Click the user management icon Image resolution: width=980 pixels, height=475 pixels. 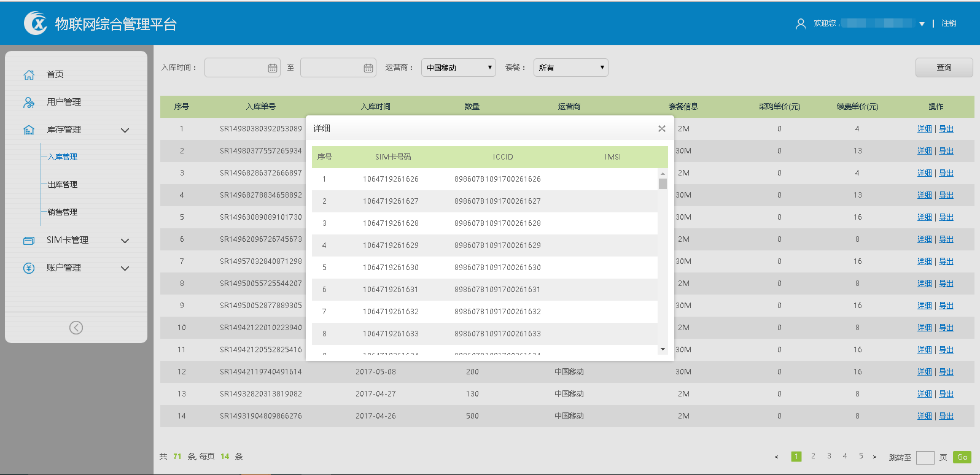(x=29, y=102)
